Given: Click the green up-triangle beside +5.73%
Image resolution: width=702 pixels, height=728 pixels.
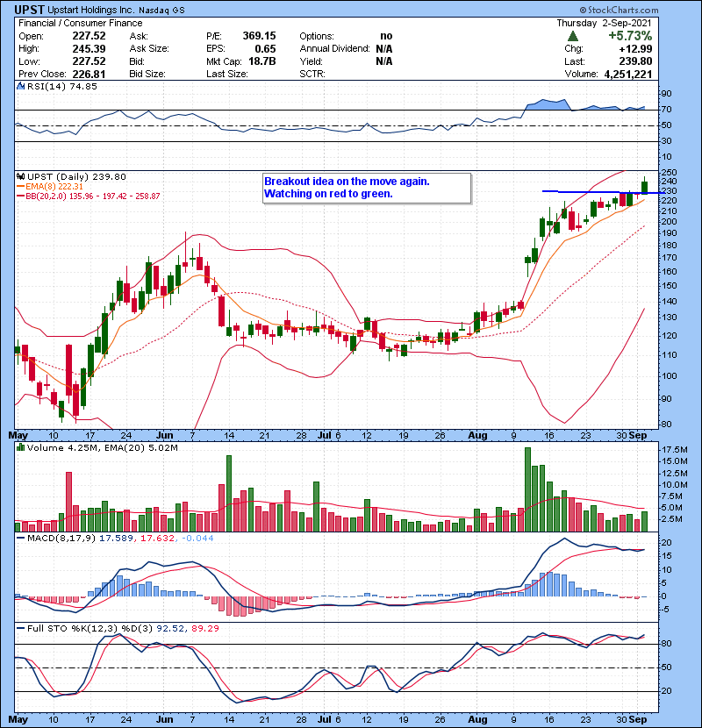Looking at the screenshot, I should [x=573, y=36].
